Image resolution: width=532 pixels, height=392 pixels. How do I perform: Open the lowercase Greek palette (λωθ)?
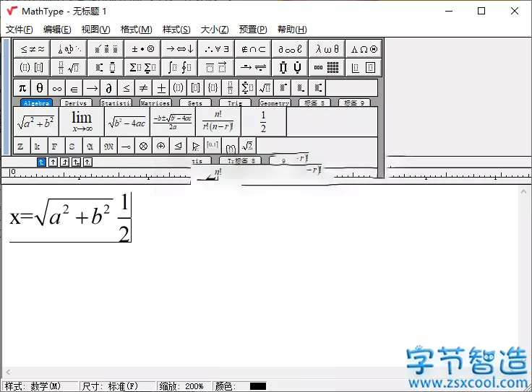click(327, 49)
